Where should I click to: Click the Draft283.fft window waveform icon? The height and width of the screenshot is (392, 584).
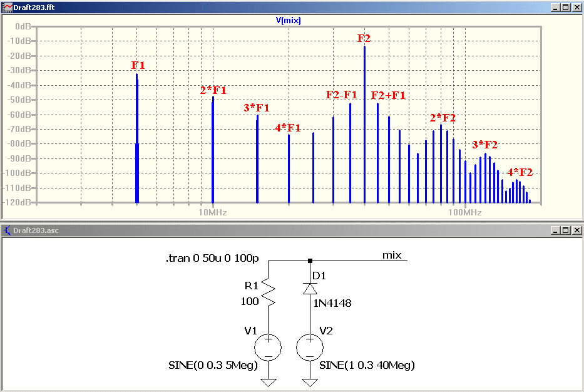point(7,7)
